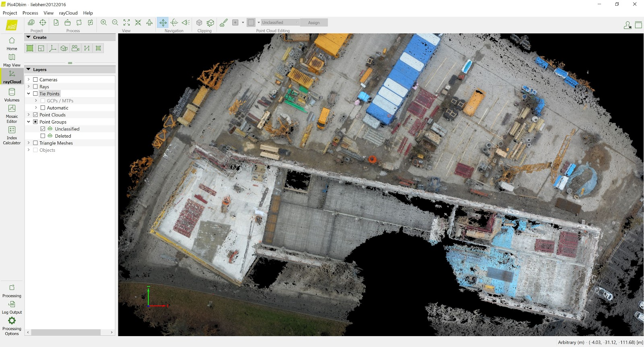644x347 pixels.
Task: Click the Assign button
Action: 314,23
